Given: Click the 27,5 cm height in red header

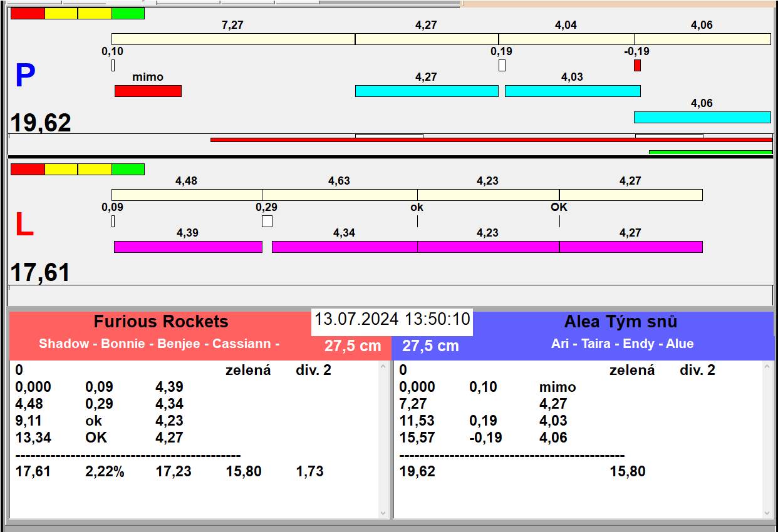Looking at the screenshot, I should (x=353, y=345).
